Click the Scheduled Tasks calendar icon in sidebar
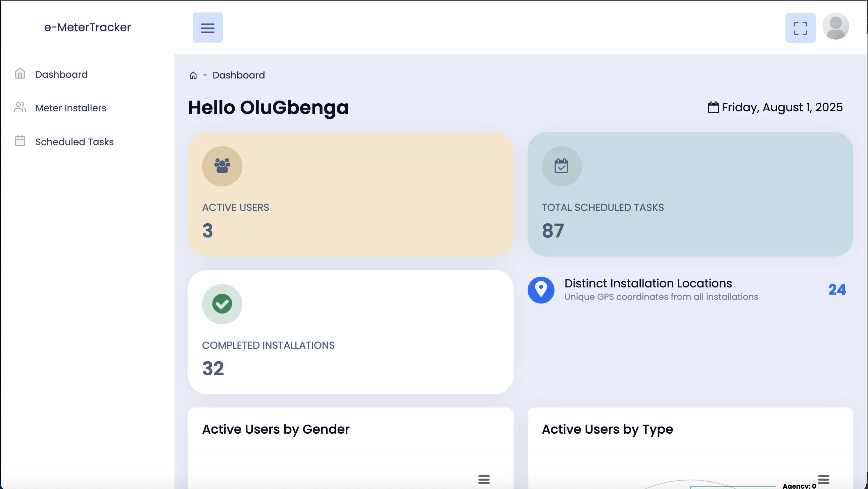The height and width of the screenshot is (489, 868). (19, 141)
